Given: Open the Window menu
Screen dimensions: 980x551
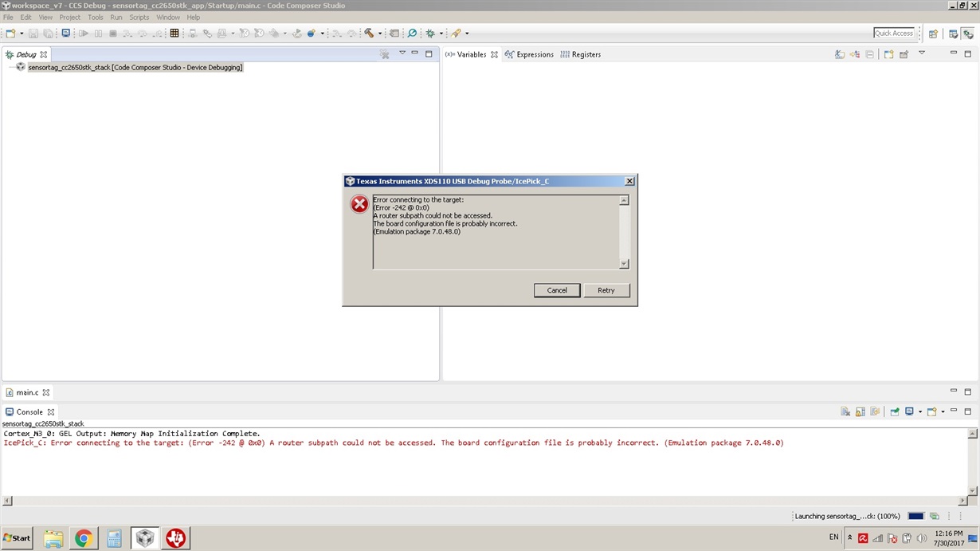Looking at the screenshot, I should (x=168, y=17).
